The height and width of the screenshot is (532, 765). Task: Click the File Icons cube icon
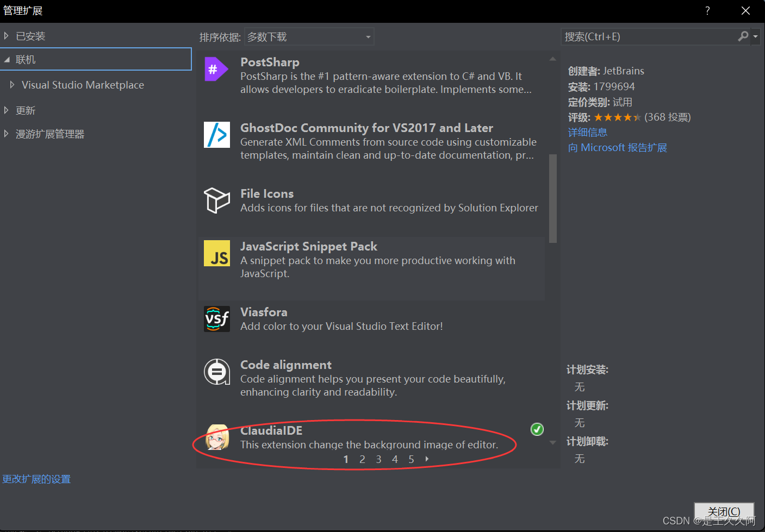[x=217, y=200]
